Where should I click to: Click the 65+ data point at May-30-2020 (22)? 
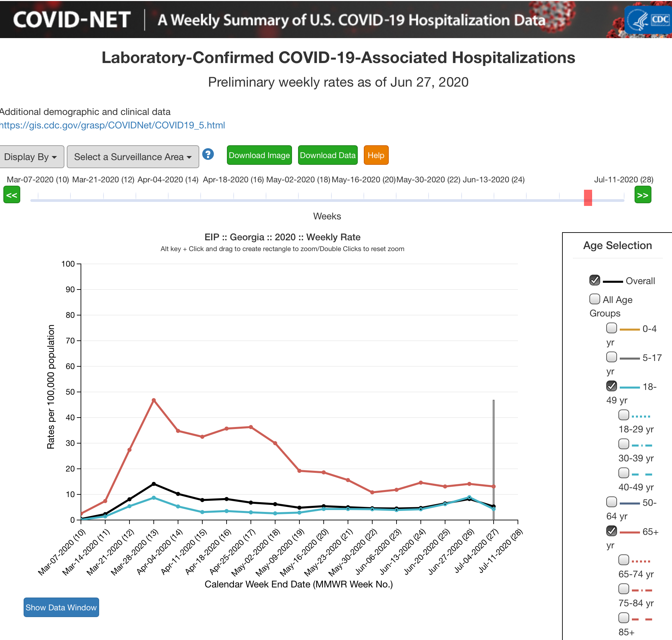(x=372, y=492)
